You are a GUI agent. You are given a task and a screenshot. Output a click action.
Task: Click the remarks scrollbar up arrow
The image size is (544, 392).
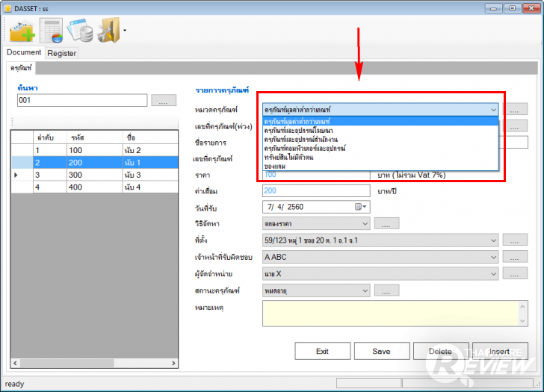tap(522, 307)
